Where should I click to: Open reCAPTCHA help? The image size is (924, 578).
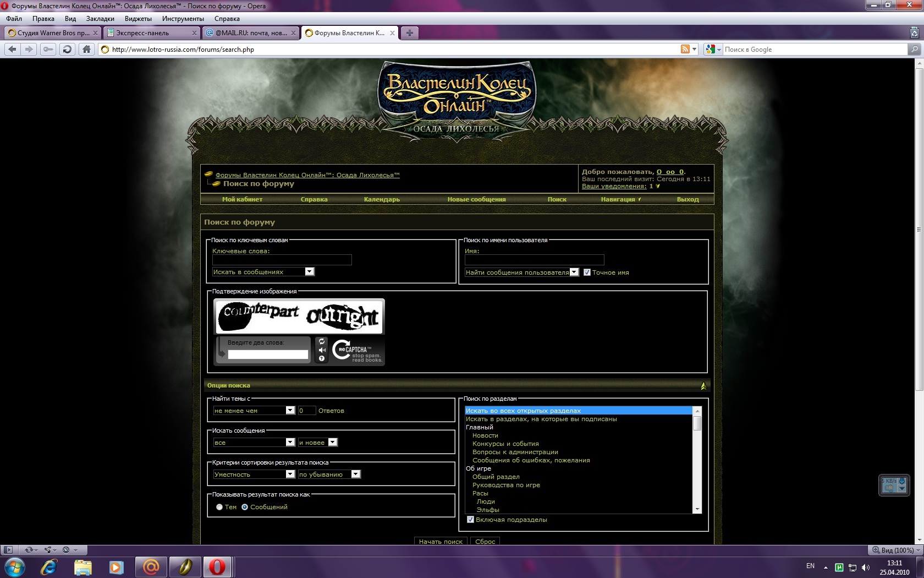pyautogui.click(x=322, y=358)
